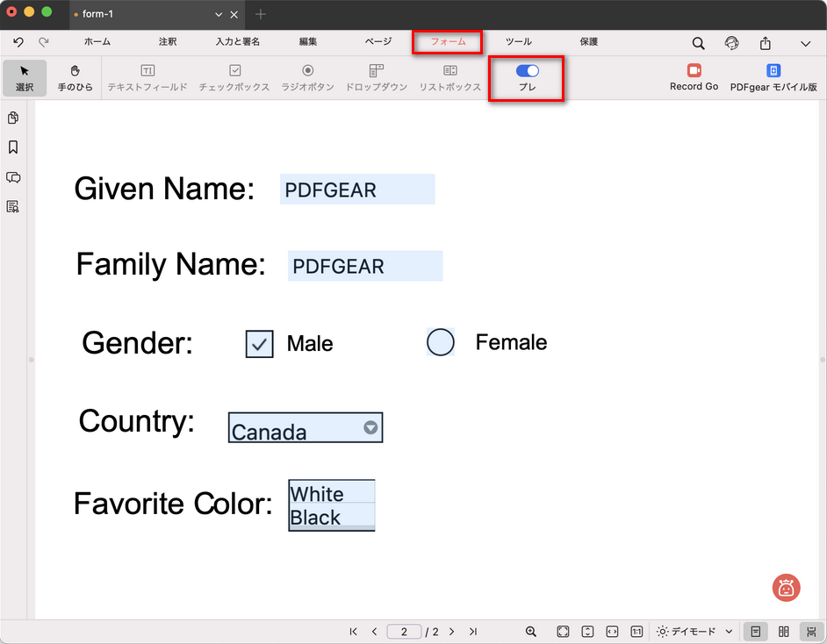Uncheck the Male checkbox
The height and width of the screenshot is (644, 827).
click(260, 344)
